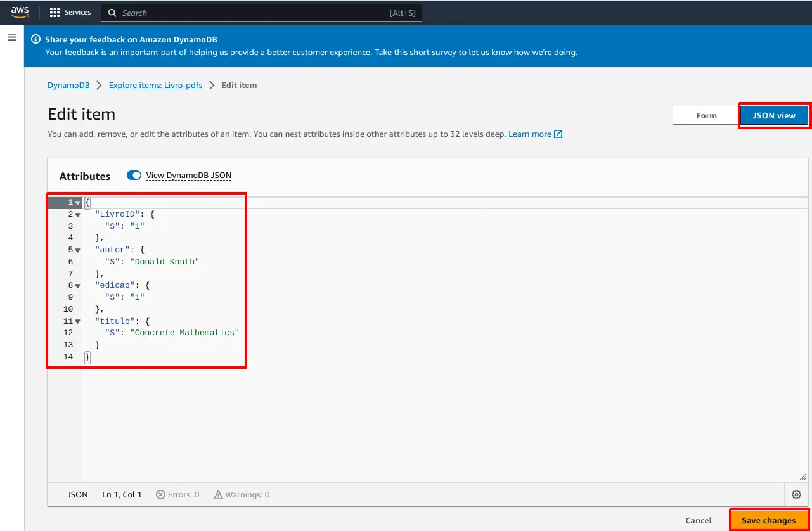Focus the AWS search field
This screenshot has height=531, width=812.
261,13
